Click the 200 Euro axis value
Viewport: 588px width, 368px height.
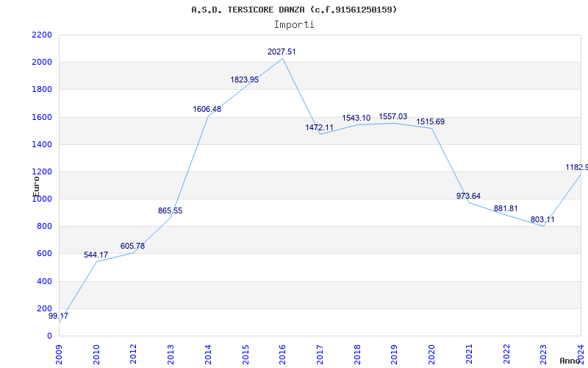click(x=45, y=308)
